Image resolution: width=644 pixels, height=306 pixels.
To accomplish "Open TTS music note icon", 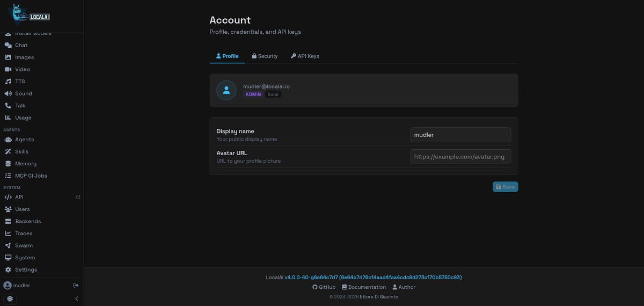I will (x=8, y=82).
